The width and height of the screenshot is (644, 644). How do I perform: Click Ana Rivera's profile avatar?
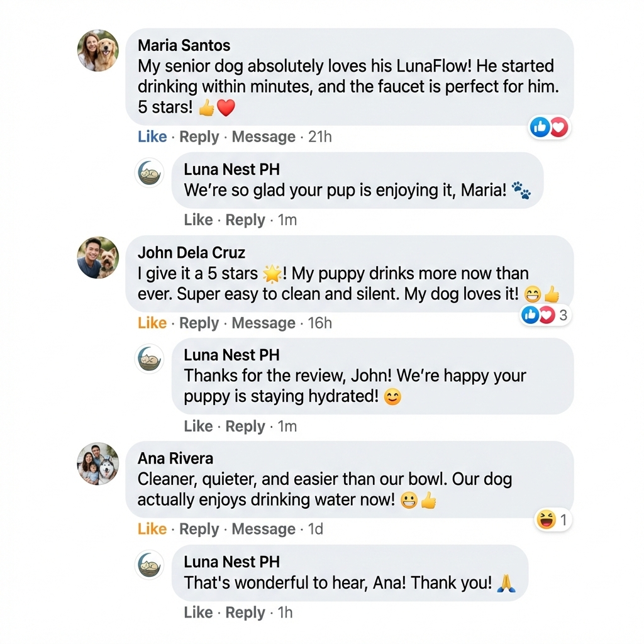click(98, 464)
